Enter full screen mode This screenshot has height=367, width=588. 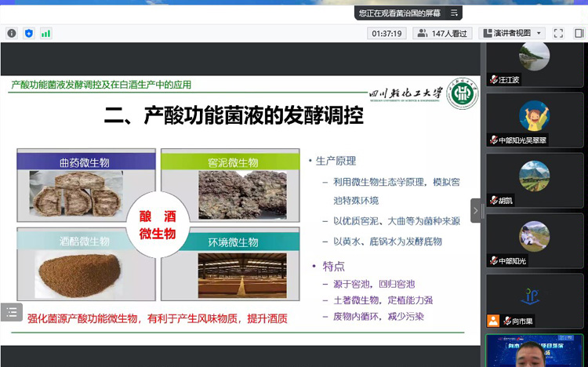(x=558, y=34)
